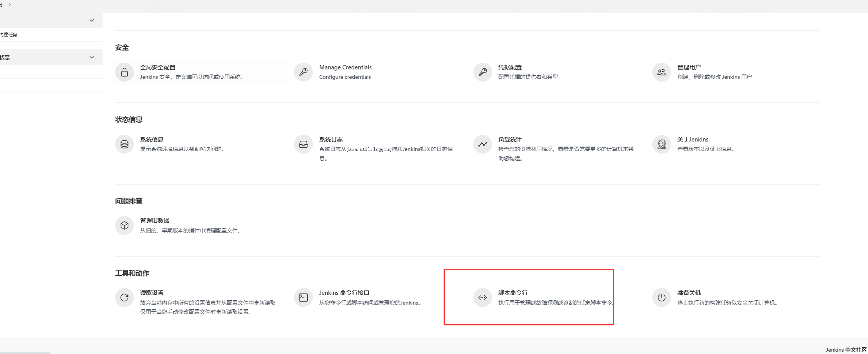Open the 全局安全配置 link
This screenshot has height=354, width=868.
pos(158,67)
